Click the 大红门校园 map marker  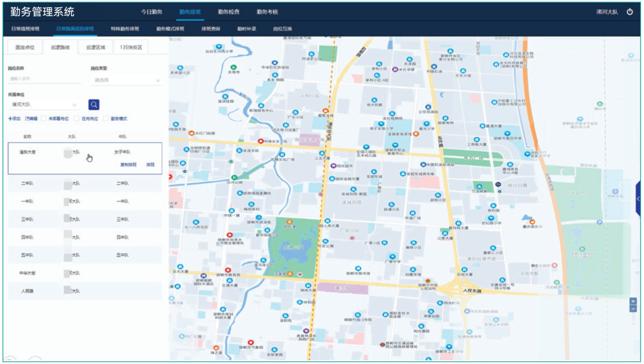click(191, 134)
